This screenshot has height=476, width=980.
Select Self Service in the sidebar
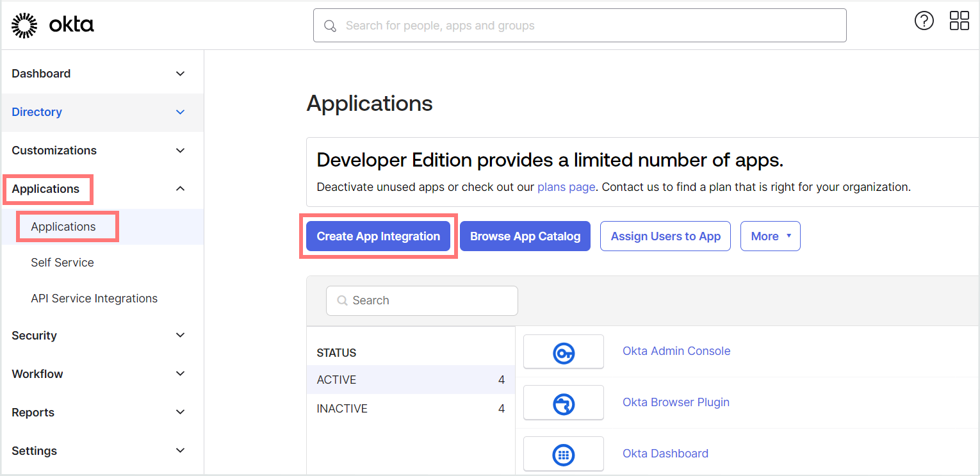62,263
